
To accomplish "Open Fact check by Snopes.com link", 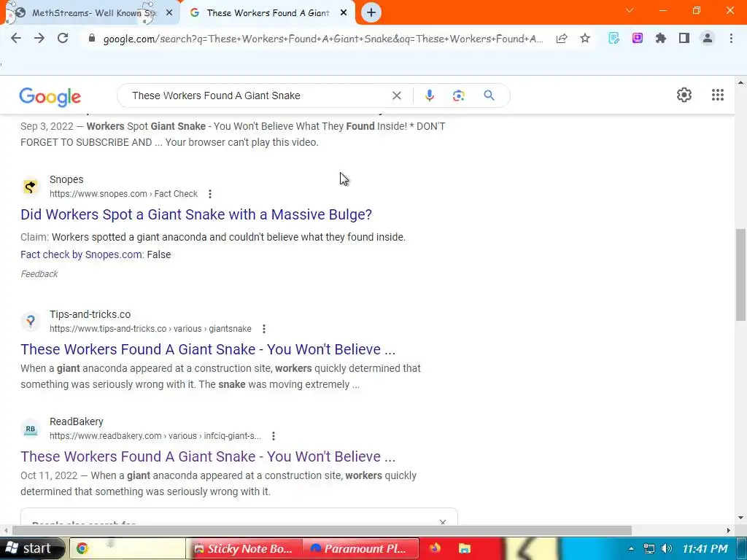I will tap(82, 254).
